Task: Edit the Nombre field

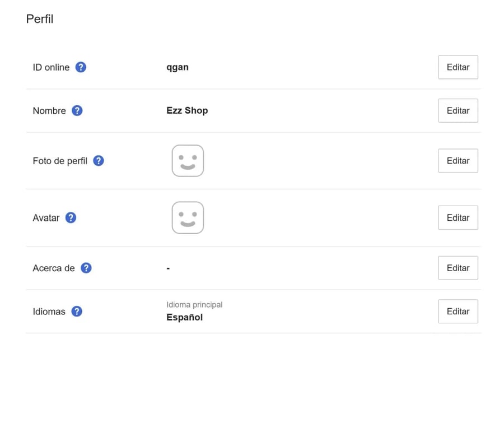Action: point(458,110)
